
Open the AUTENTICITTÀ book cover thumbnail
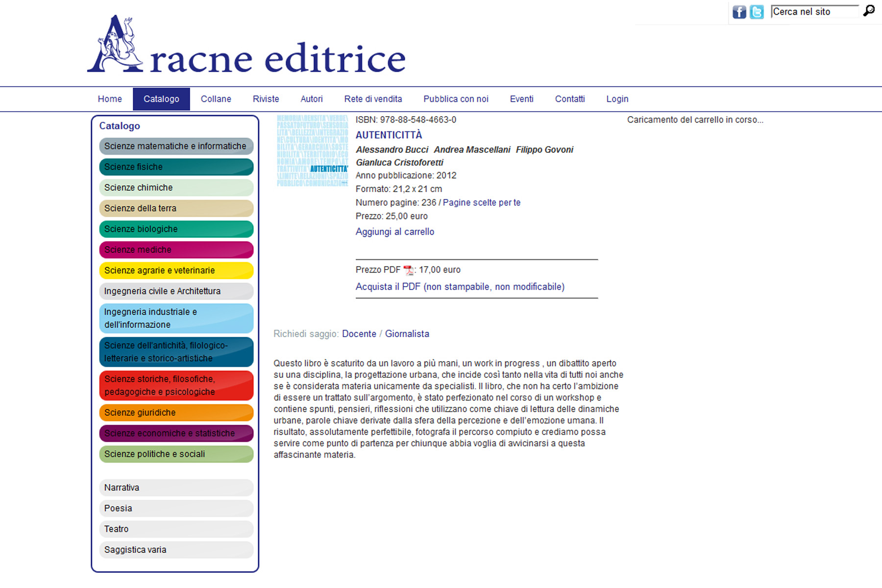point(312,151)
